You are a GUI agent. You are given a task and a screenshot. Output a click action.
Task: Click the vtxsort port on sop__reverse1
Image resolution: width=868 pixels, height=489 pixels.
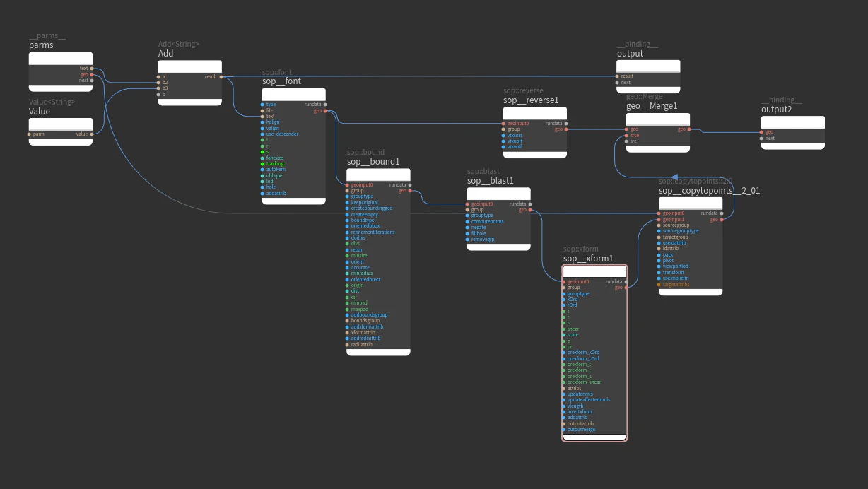[x=504, y=136]
